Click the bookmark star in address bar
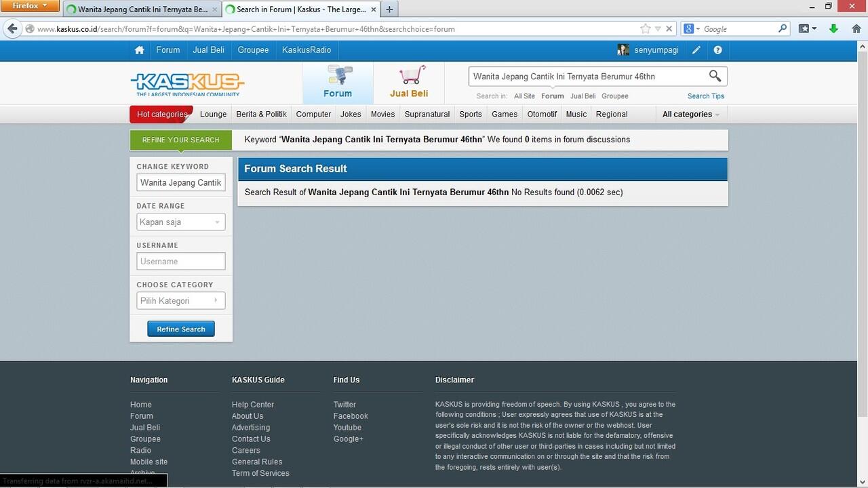The height and width of the screenshot is (488, 868). (645, 28)
